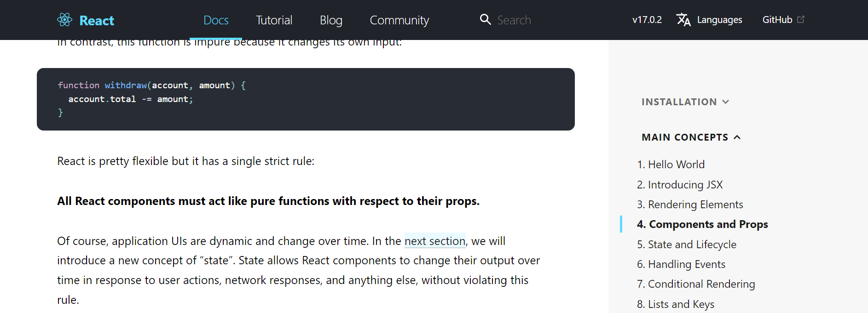Open version v17.0.2 link

[647, 20]
